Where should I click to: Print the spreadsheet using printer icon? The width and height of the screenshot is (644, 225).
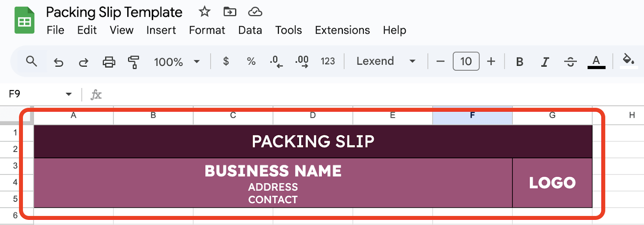coord(109,62)
